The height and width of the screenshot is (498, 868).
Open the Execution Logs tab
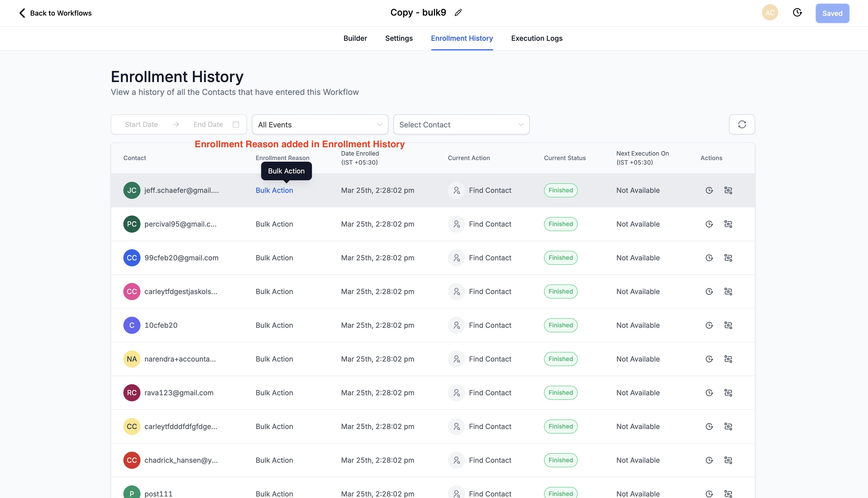click(537, 38)
